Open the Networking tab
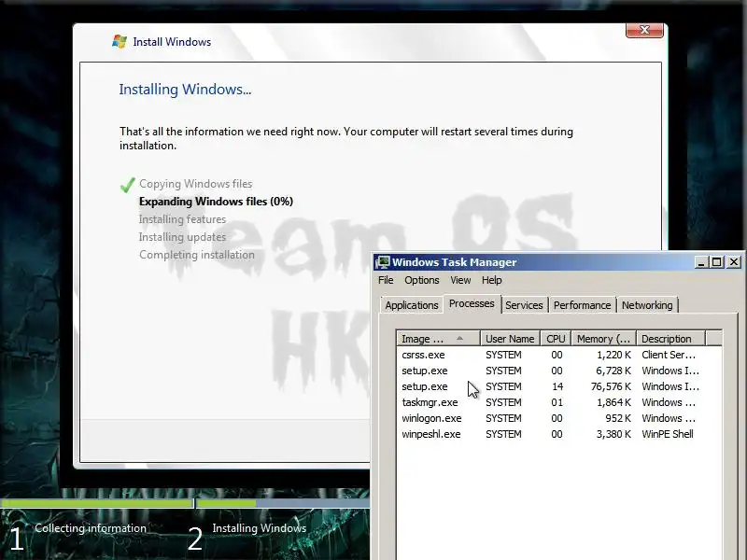Image resolution: width=747 pixels, height=560 pixels. [647, 305]
